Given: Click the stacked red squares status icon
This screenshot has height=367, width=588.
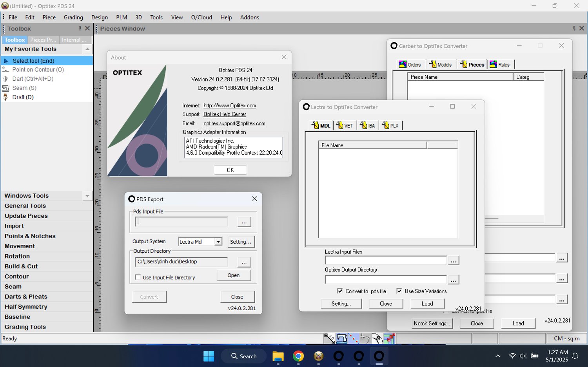Looking at the screenshot, I should point(389,338).
